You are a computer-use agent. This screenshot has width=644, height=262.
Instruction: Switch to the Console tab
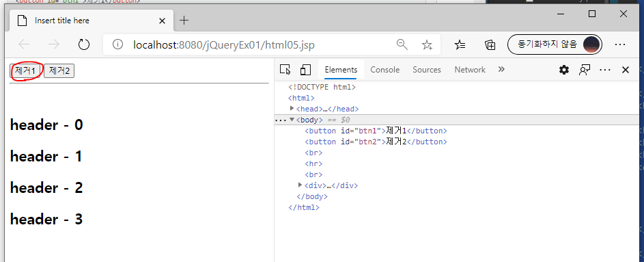tap(385, 70)
